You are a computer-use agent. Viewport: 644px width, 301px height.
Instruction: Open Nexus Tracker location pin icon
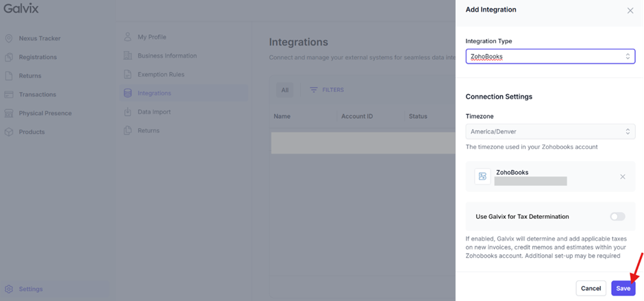9,38
